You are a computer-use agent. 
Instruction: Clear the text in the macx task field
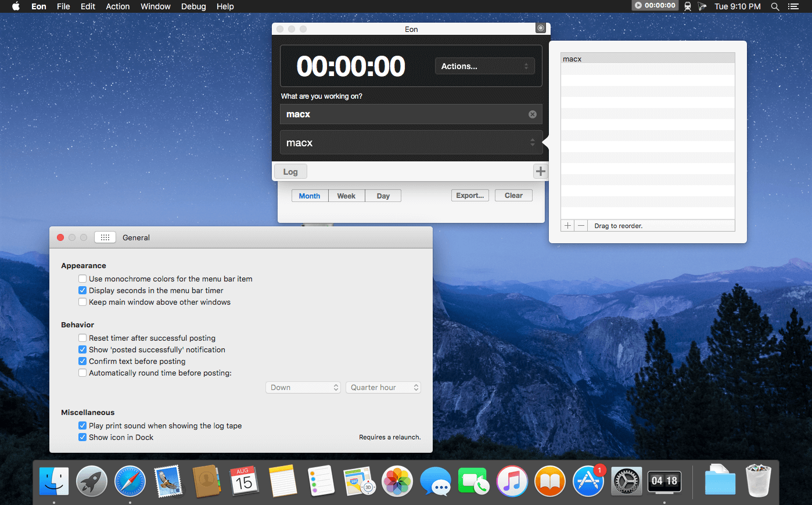[532, 114]
